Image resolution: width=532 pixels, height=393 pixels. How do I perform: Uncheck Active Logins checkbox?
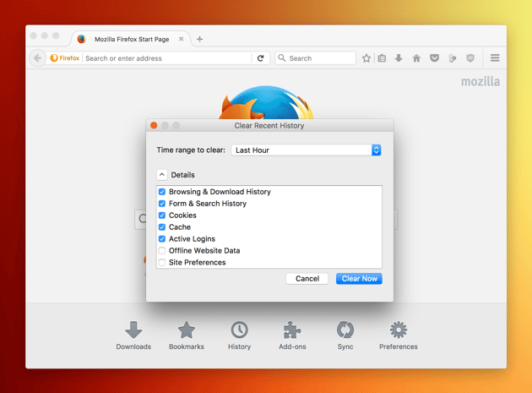(x=162, y=239)
